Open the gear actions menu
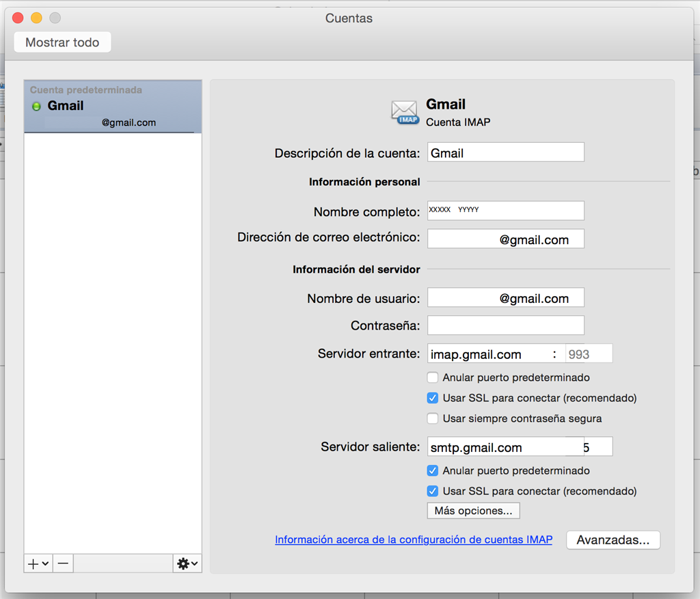 187,563
